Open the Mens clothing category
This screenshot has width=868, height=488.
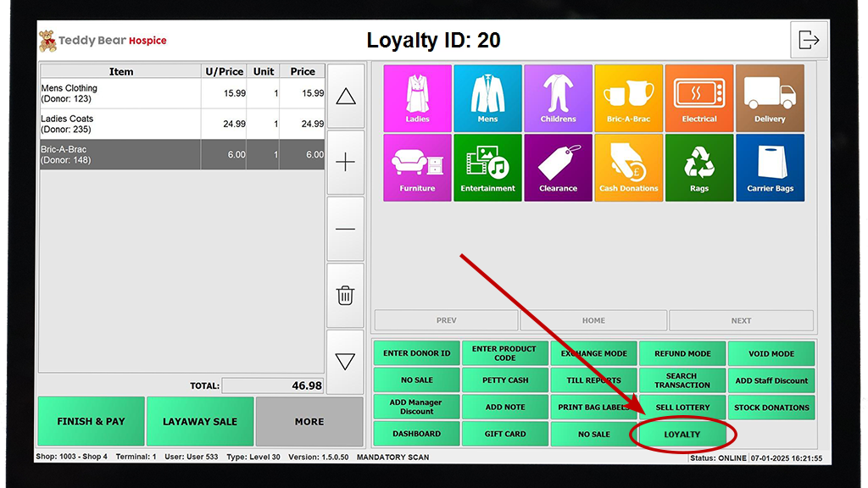coord(487,97)
